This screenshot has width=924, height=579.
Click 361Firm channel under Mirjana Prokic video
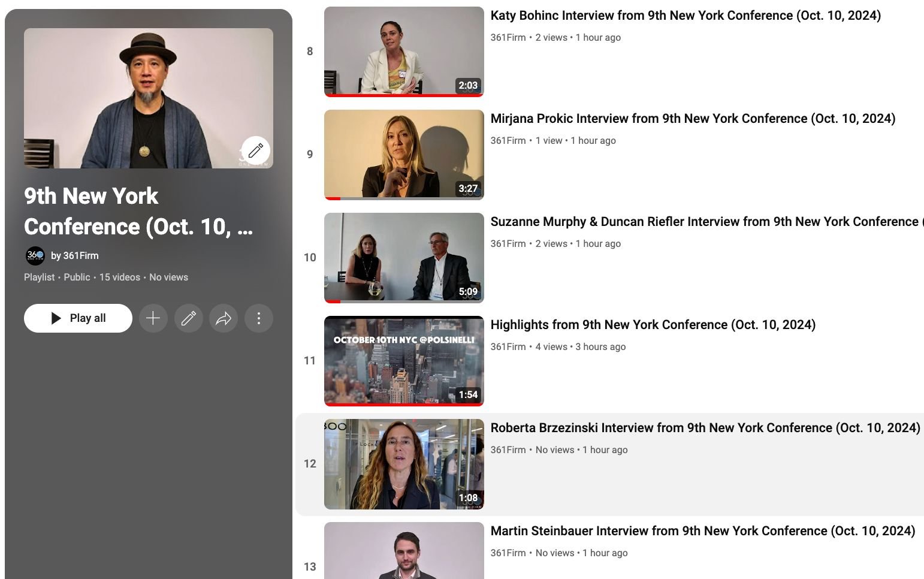pyautogui.click(x=508, y=141)
